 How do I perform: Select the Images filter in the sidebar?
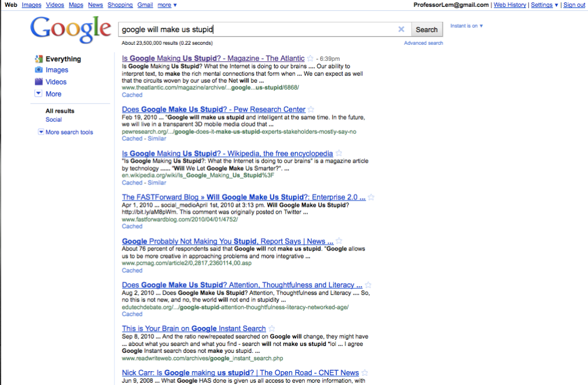[x=56, y=70]
